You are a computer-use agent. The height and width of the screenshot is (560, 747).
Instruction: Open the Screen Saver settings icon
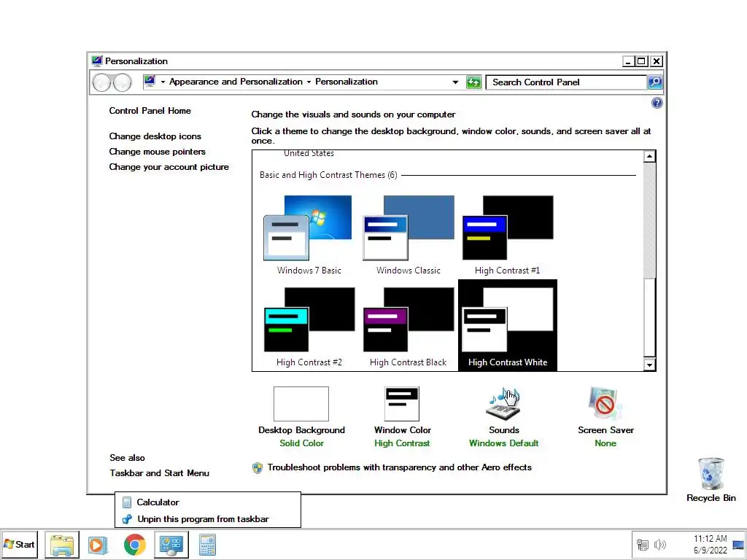click(605, 404)
